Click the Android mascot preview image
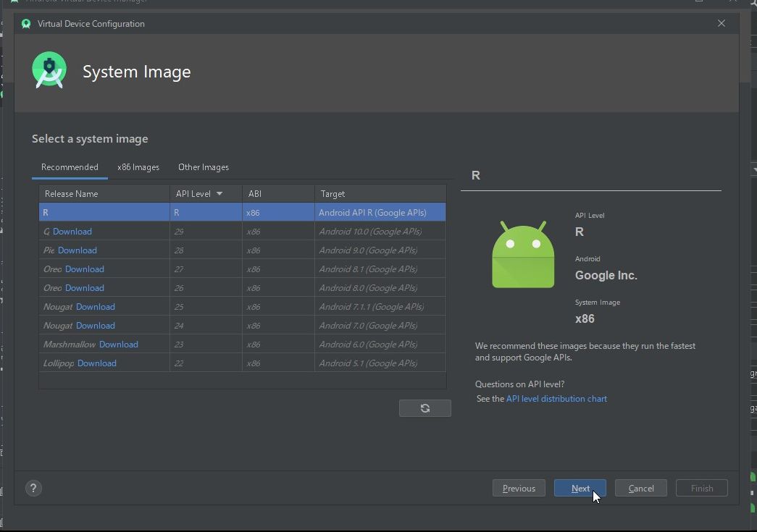The width and height of the screenshot is (757, 532). (x=522, y=255)
